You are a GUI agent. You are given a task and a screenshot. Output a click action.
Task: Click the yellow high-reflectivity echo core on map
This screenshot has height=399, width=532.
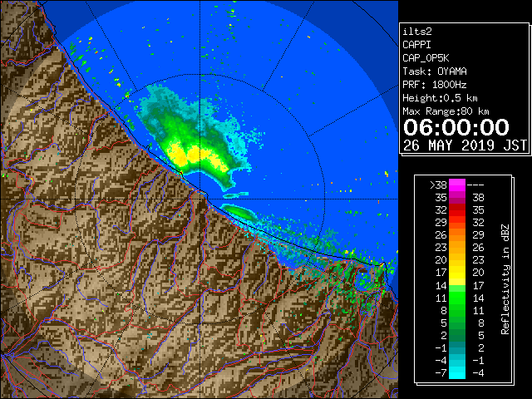pos(194,156)
